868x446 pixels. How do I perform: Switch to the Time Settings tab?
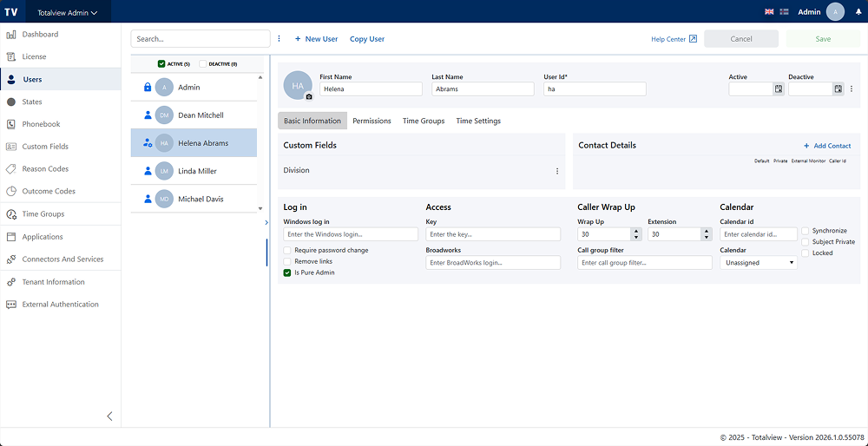[478, 121]
